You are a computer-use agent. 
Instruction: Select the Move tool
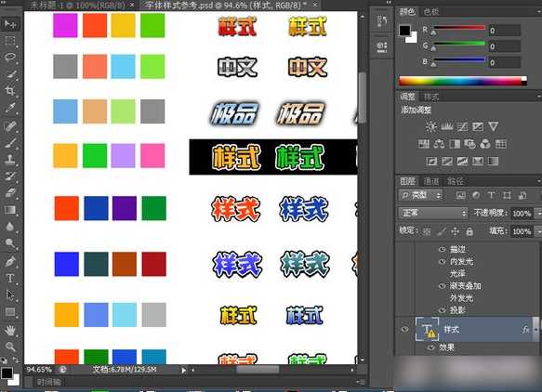pos(10,24)
